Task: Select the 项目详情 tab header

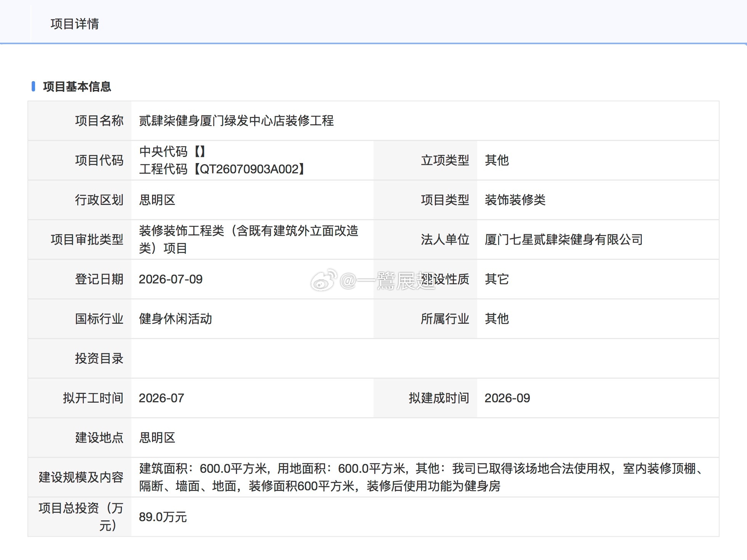Action: point(75,24)
